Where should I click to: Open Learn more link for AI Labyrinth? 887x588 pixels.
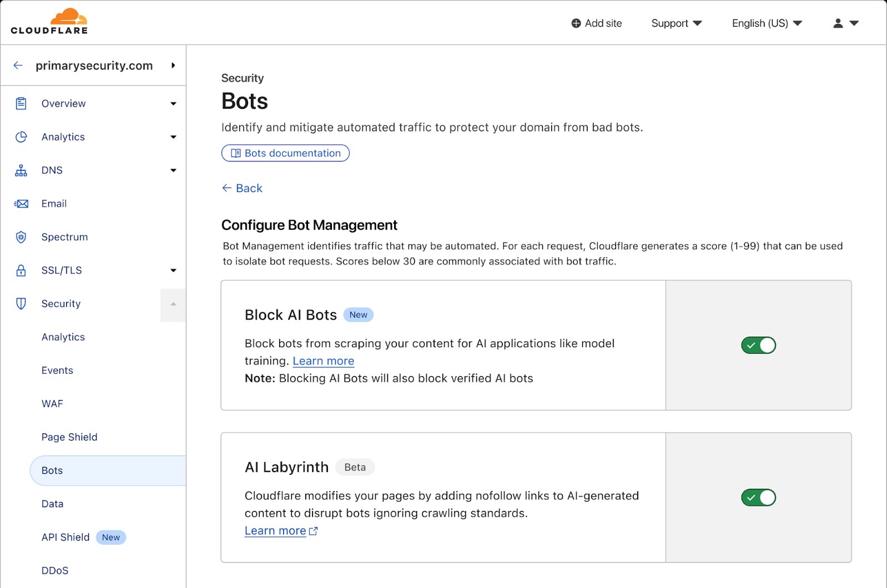[275, 531]
